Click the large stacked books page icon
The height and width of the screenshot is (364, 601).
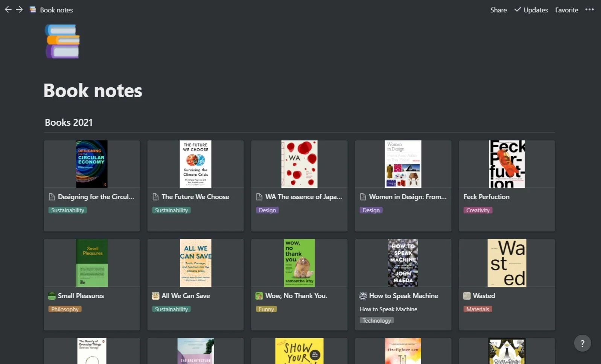[62, 41]
